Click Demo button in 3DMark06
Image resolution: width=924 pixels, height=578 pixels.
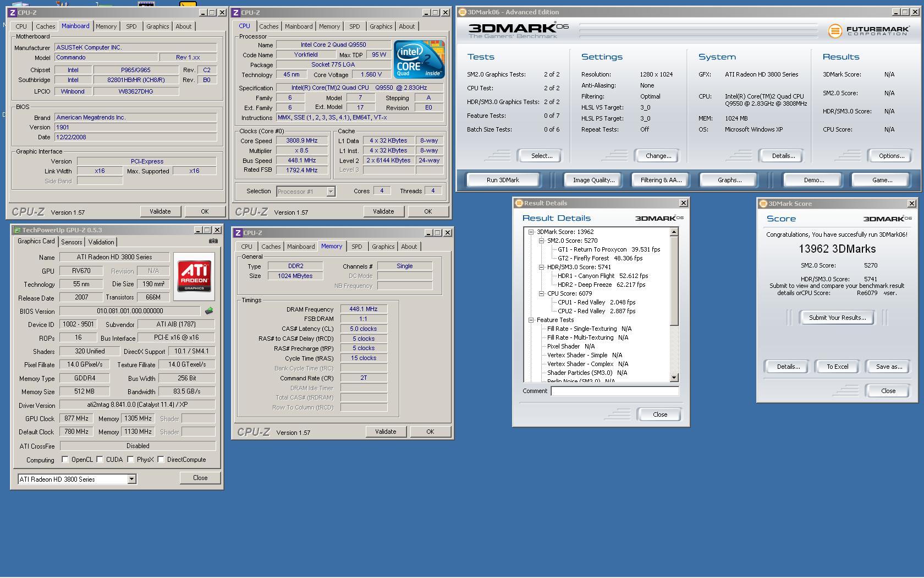pyautogui.click(x=813, y=180)
